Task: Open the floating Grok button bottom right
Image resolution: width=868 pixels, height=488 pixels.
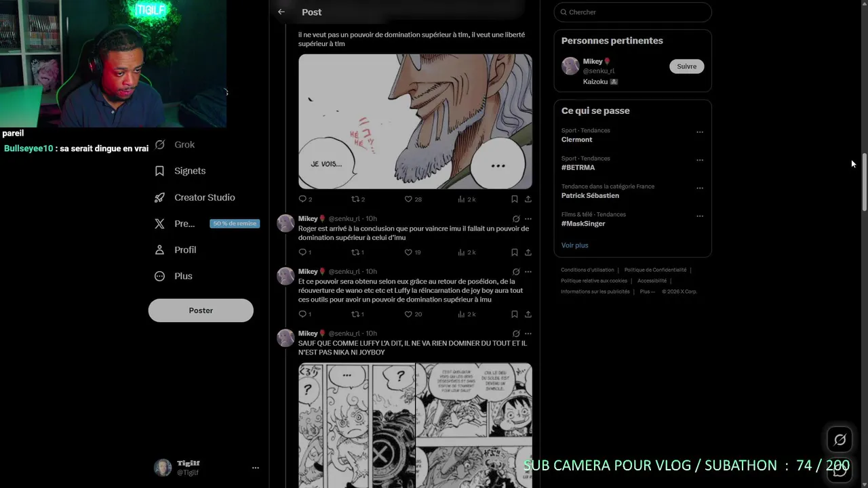Action: coord(840,440)
